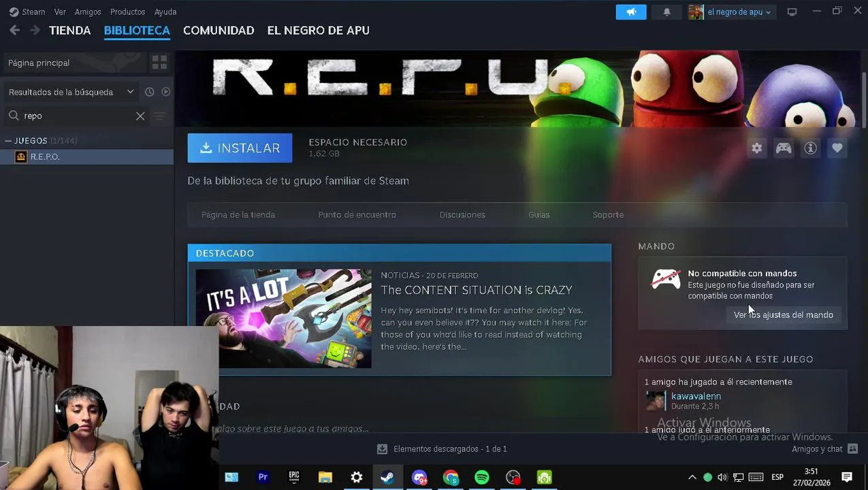Open Friends and chat icon
Screen dimensions: 868x490
tap(854, 449)
